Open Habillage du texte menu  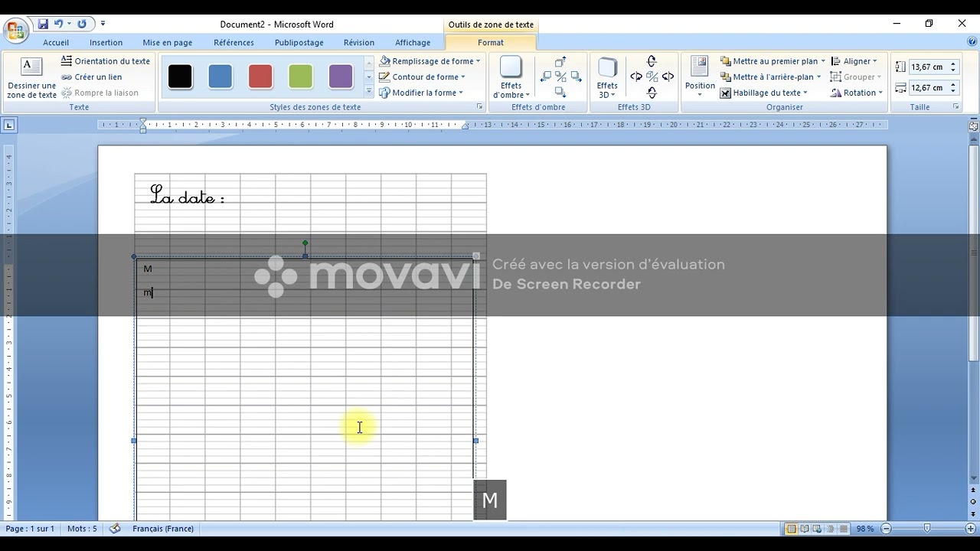[x=764, y=93]
